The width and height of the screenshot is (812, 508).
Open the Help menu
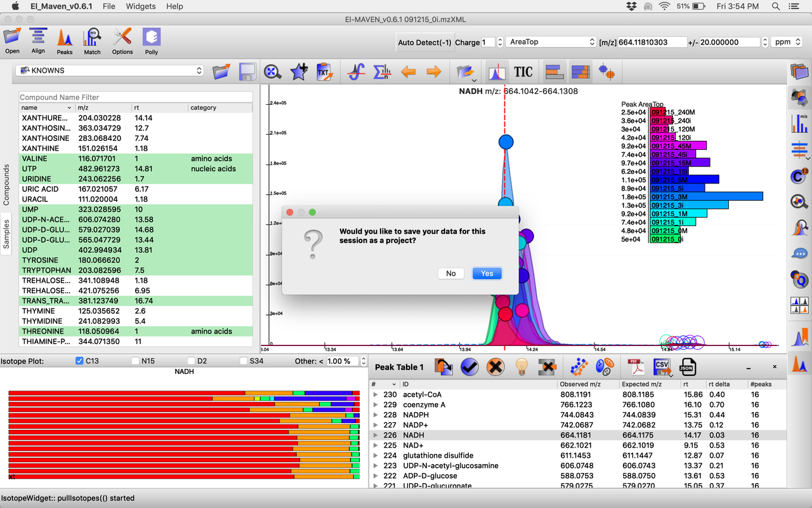click(x=174, y=6)
